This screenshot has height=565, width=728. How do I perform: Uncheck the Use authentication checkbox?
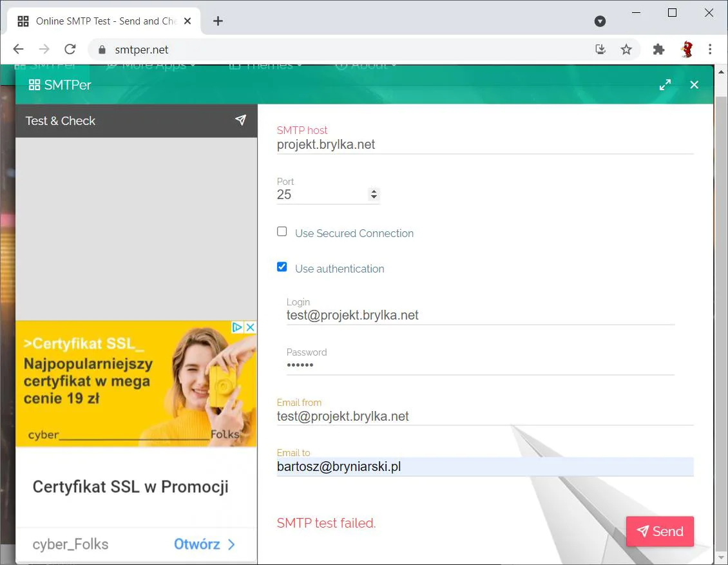282,267
